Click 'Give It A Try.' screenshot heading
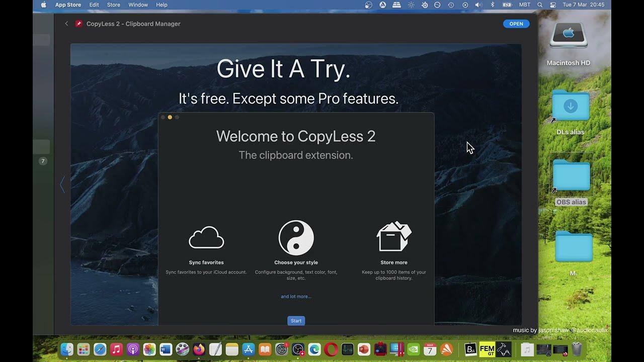 pyautogui.click(x=283, y=69)
